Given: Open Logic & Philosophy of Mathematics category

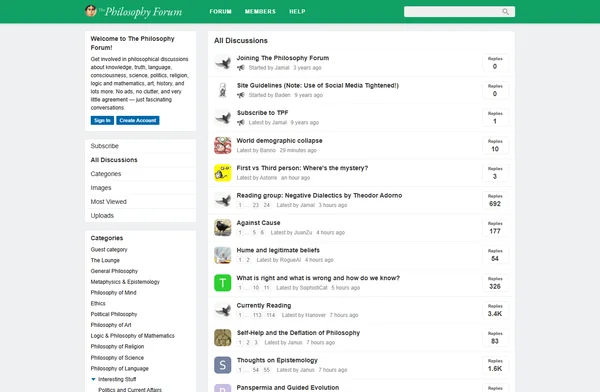Looking at the screenshot, I should (x=132, y=336).
